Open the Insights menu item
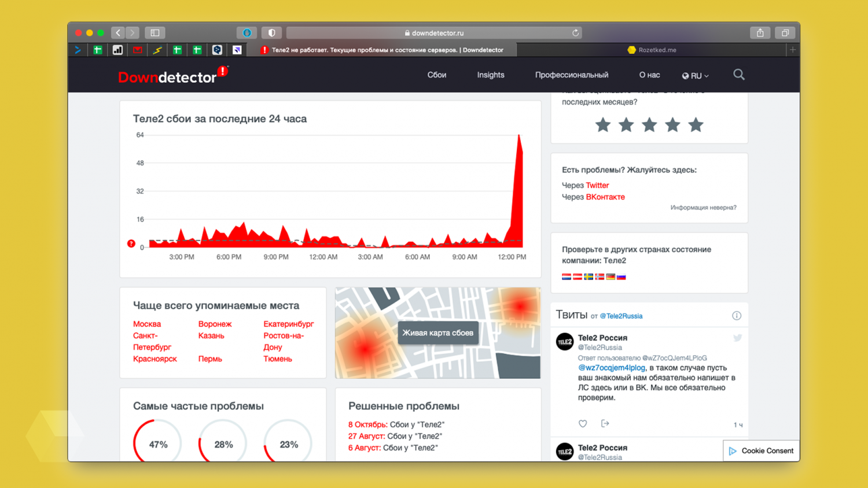This screenshot has width=868, height=488. click(x=490, y=75)
